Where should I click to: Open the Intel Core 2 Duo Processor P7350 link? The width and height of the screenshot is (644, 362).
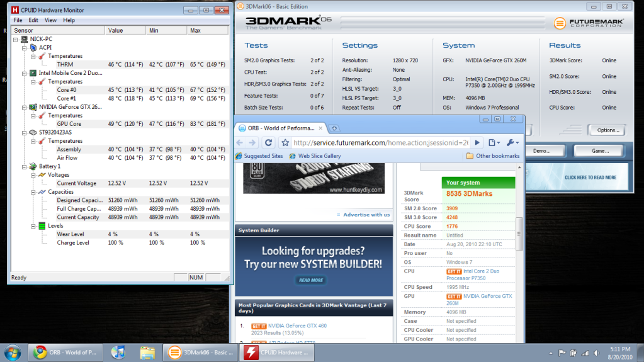pyautogui.click(x=473, y=275)
